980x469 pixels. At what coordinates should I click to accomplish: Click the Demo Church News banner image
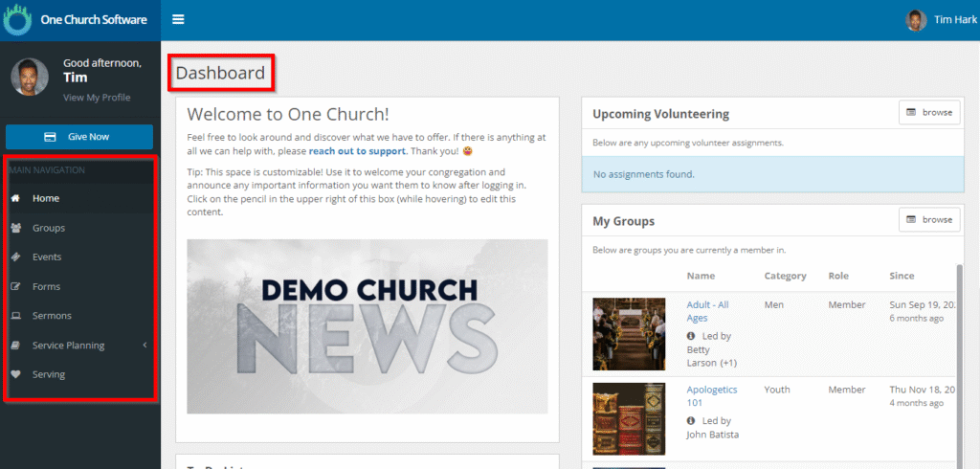point(367,326)
